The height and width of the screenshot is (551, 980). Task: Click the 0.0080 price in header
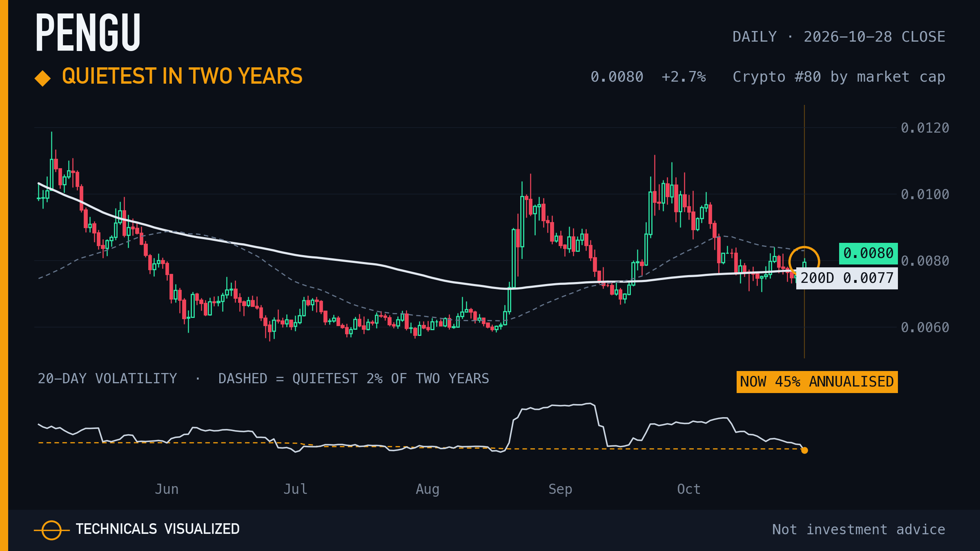[x=617, y=77]
